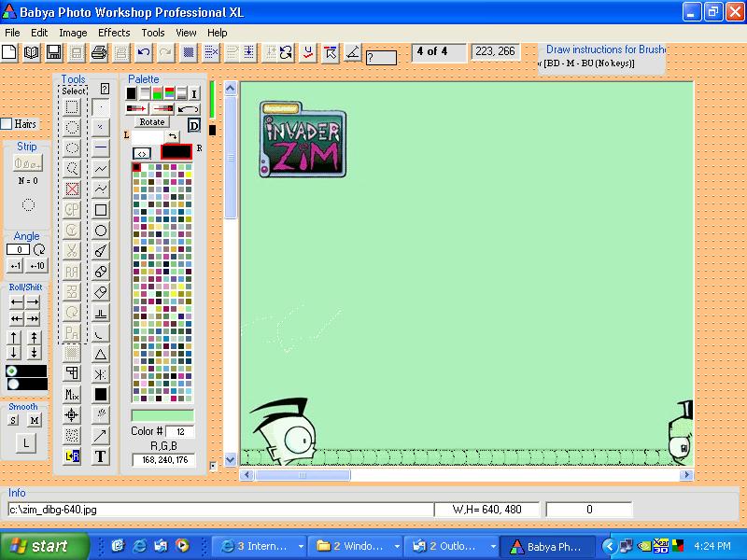Click the angle +-1 button
This screenshot has height=560, width=747.
(x=15, y=266)
